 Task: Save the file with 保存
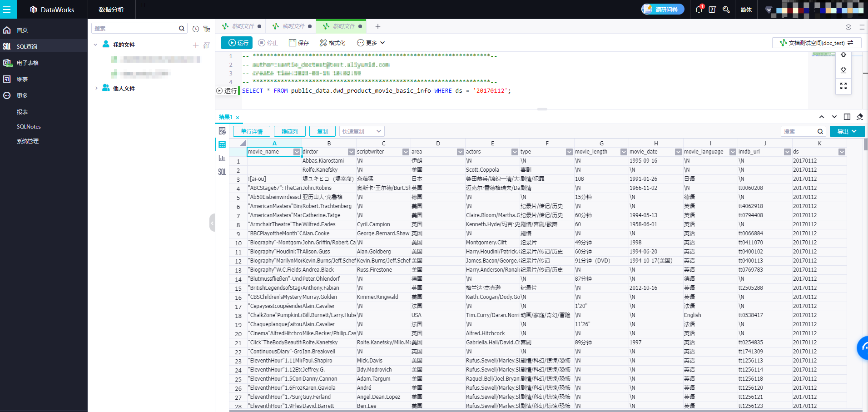(299, 43)
